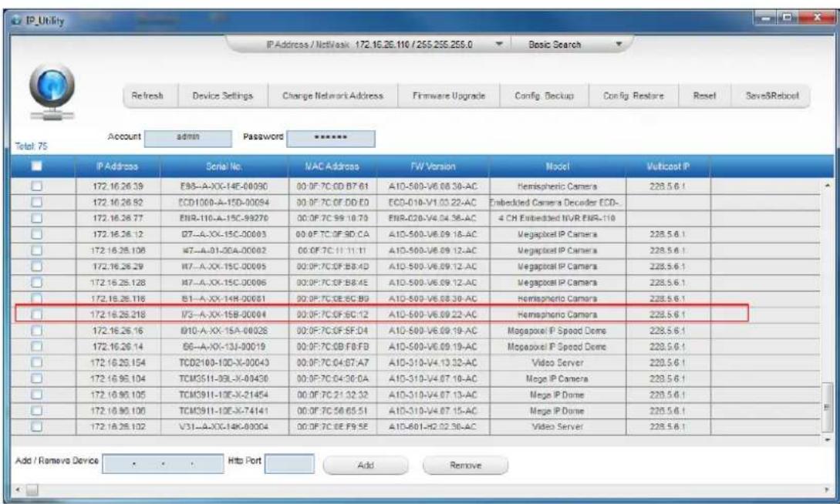Click Mega IP Camera model cell
This screenshot has width=840, height=504.
click(x=557, y=379)
